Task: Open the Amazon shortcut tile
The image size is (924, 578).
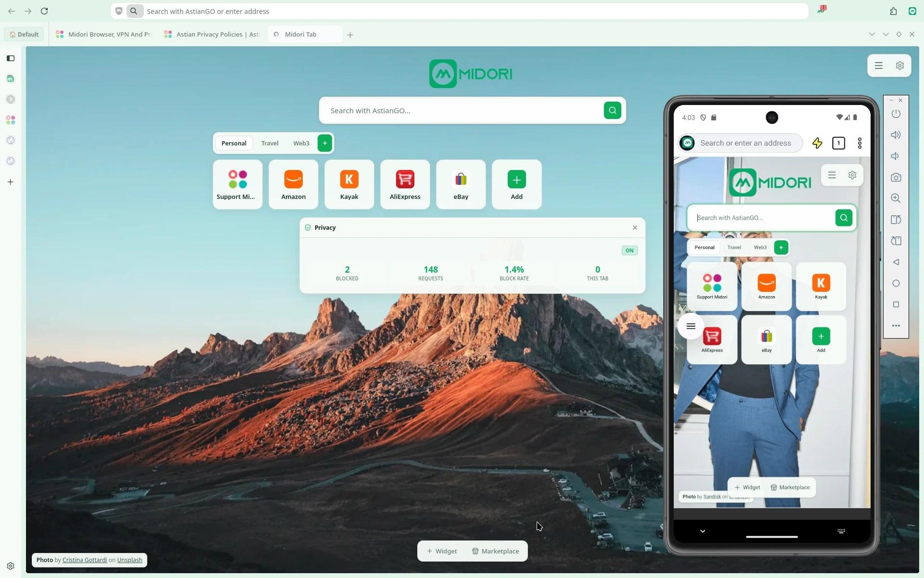Action: click(293, 184)
